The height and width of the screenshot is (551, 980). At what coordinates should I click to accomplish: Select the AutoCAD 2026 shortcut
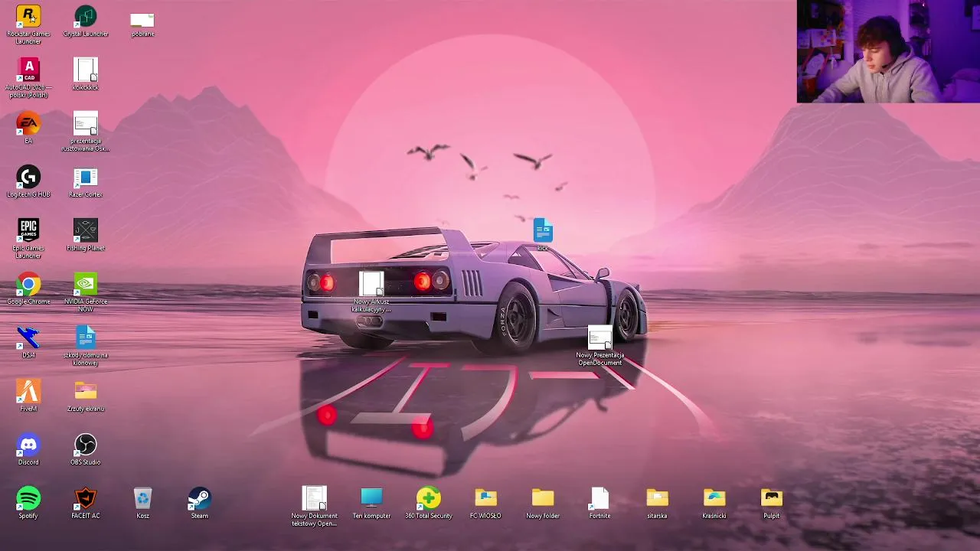click(x=28, y=77)
